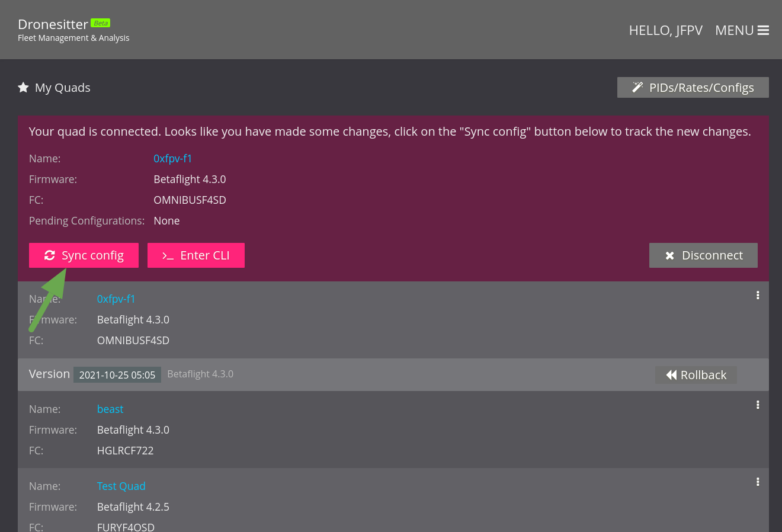Viewport: 782px width, 532px height.
Task: Click the HELLO, JFPV user label
Action: click(x=665, y=30)
